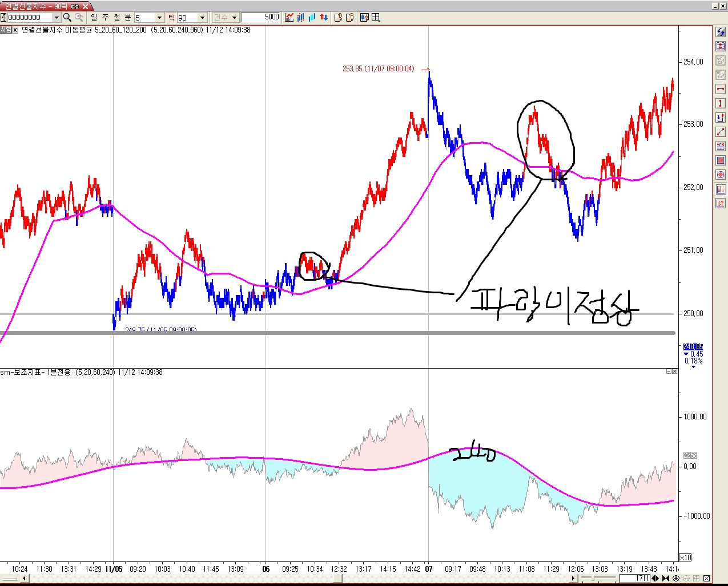Toggle the 틱 (tick) period button
728x586 pixels.
[171, 18]
